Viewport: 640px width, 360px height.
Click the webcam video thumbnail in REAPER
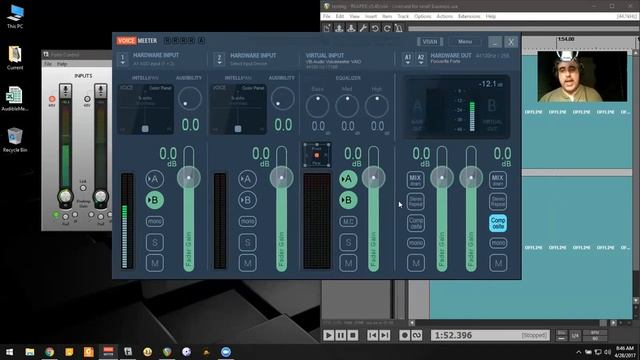pos(582,76)
